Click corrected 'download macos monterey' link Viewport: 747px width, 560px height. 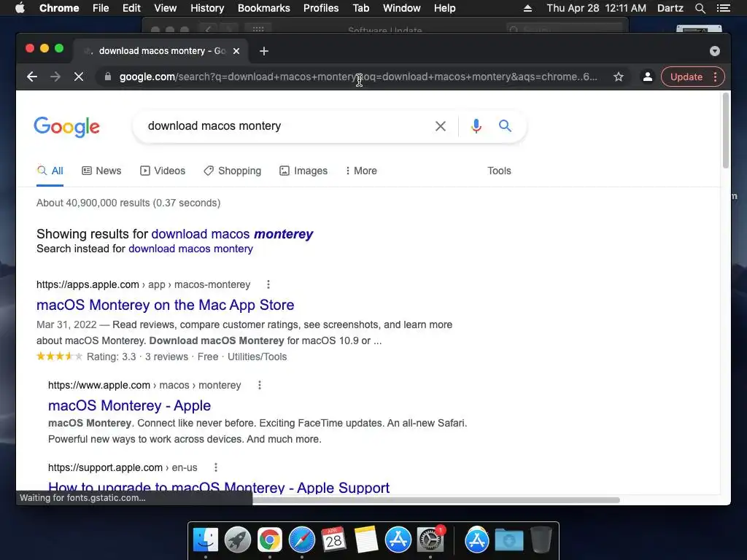coord(232,234)
